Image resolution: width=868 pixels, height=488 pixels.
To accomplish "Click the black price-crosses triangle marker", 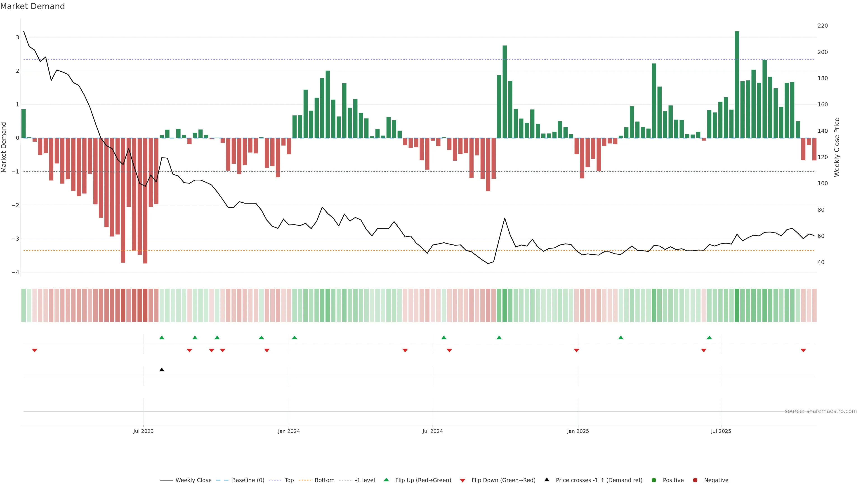I will [x=162, y=370].
